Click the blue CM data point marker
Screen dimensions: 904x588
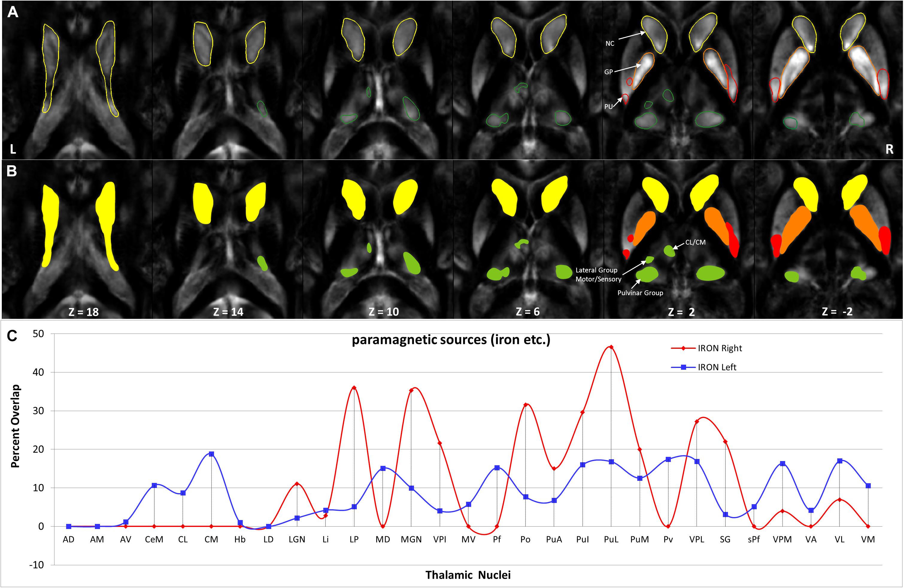click(x=211, y=454)
